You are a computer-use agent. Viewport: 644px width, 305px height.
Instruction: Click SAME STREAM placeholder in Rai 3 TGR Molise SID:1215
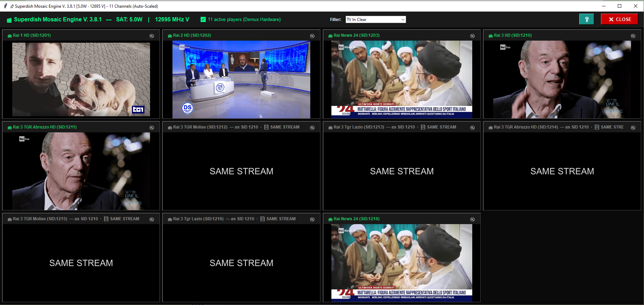click(x=81, y=263)
